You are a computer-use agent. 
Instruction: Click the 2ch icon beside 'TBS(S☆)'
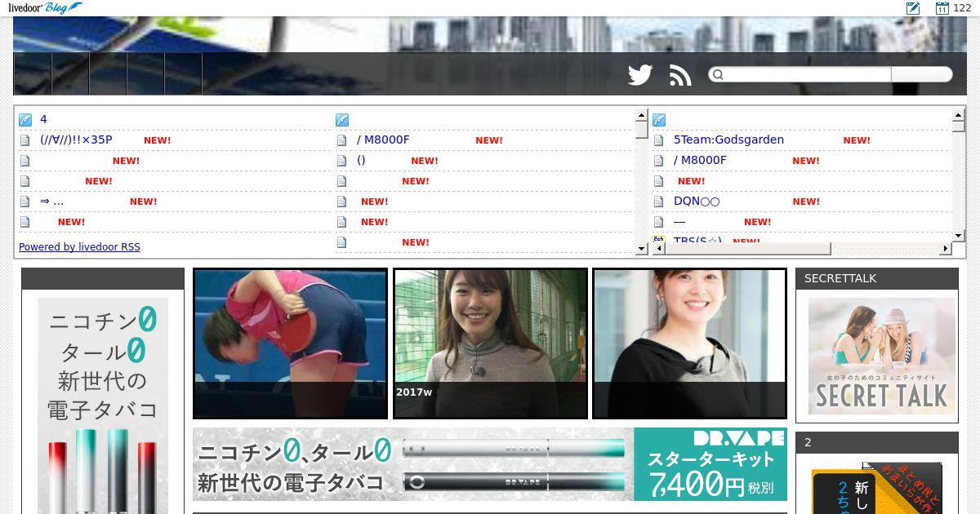click(x=658, y=239)
